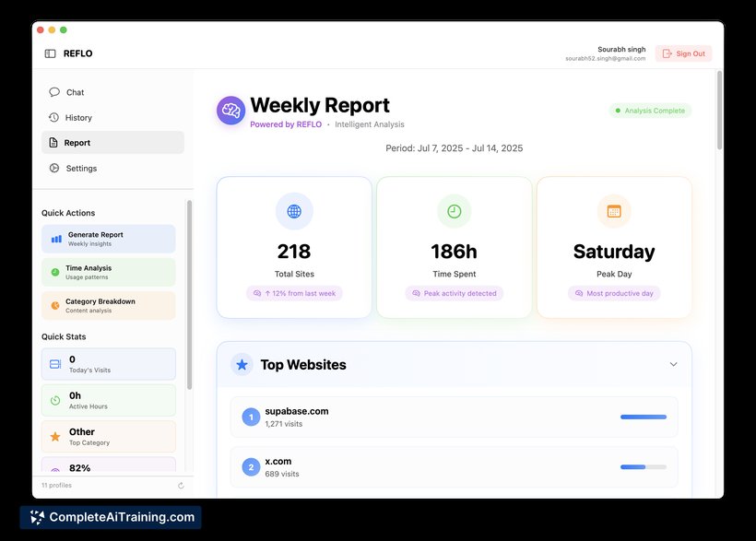Click the 82% quick stat card
756x541 pixels.
[x=109, y=465]
